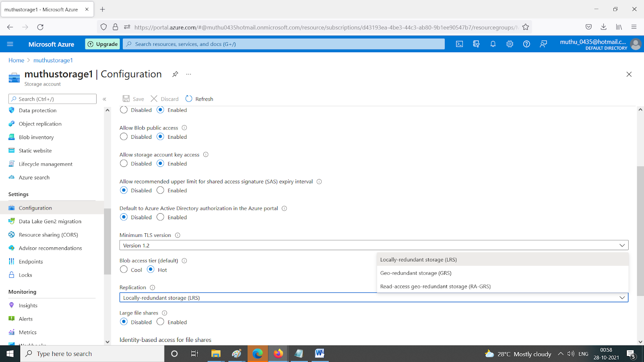The image size is (644, 362).
Task: Open Static website menu item
Action: click(x=35, y=150)
